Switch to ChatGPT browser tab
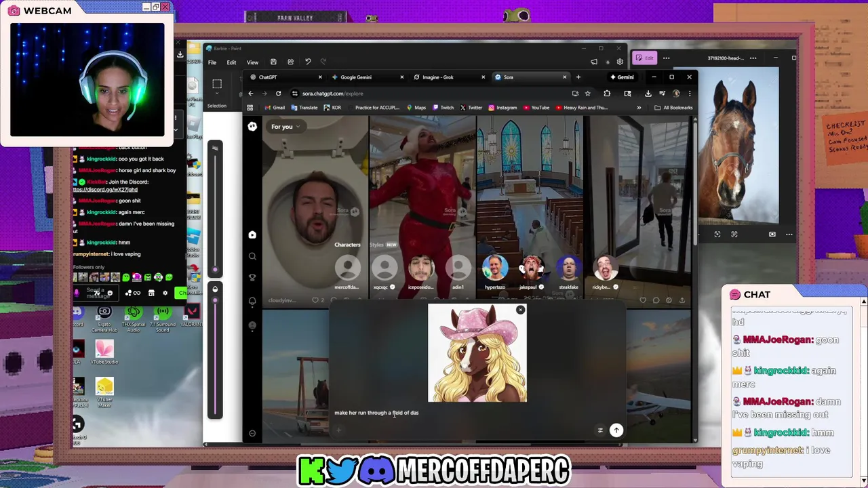Image resolution: width=868 pixels, height=488 pixels. (x=285, y=77)
